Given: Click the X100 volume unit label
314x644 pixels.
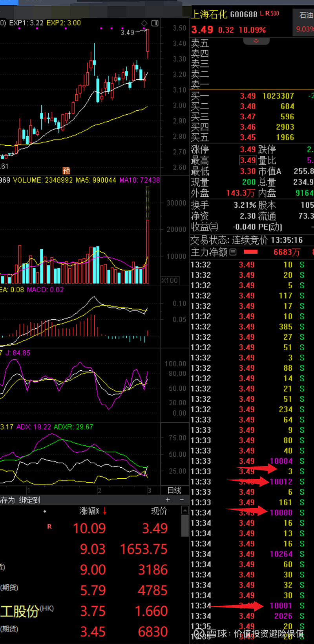Looking at the screenshot, I should point(170,280).
